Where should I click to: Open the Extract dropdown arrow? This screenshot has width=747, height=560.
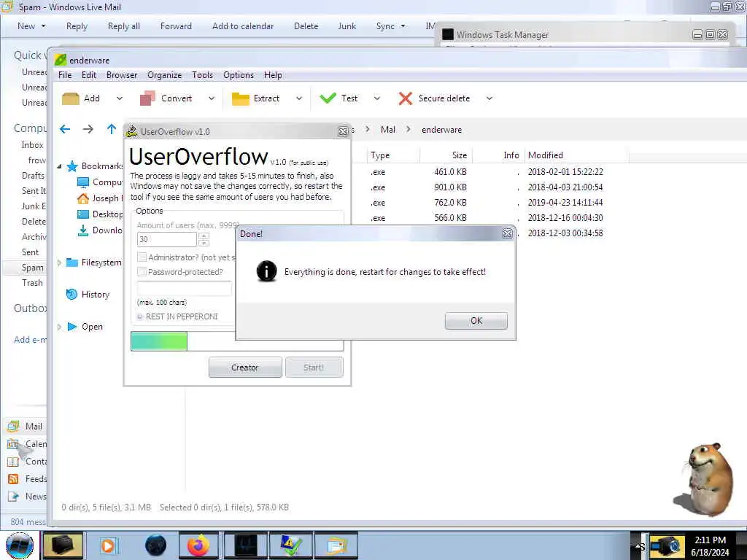(299, 98)
